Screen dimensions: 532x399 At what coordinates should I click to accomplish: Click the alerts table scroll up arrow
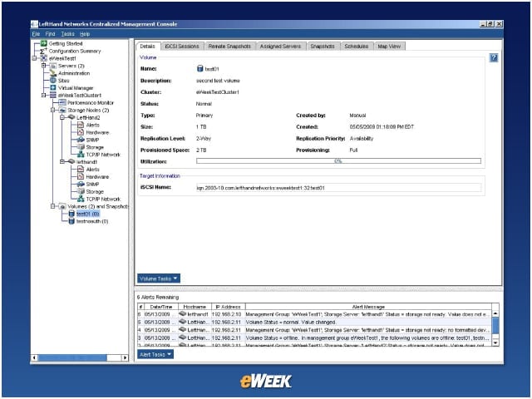click(495, 314)
